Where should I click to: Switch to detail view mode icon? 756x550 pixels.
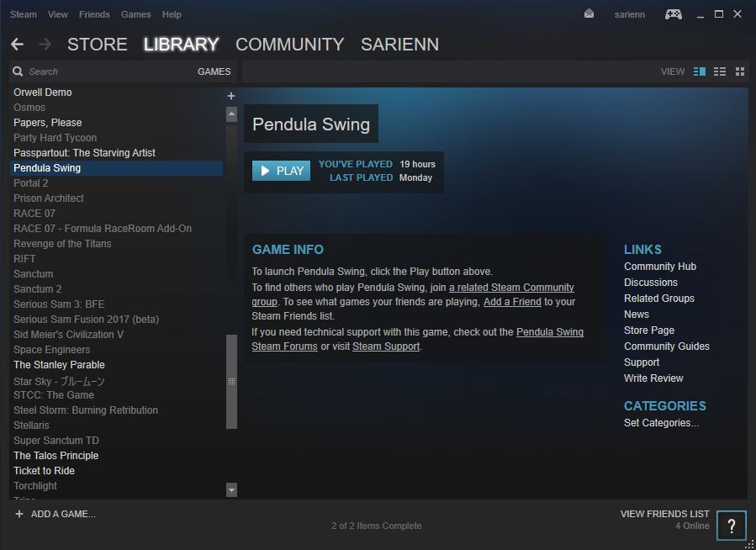(x=700, y=71)
